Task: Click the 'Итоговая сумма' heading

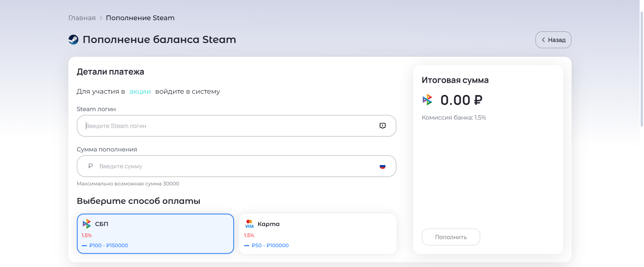Action: coord(455,80)
